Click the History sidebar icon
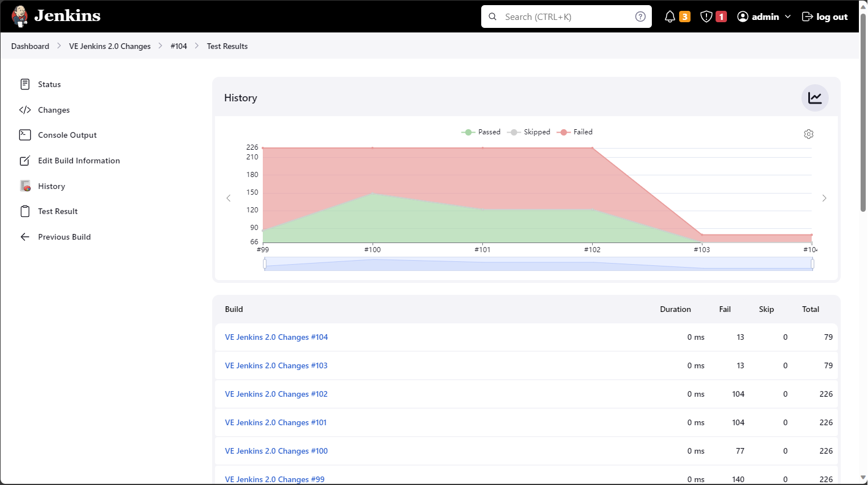This screenshot has height=485, width=868. [25, 186]
